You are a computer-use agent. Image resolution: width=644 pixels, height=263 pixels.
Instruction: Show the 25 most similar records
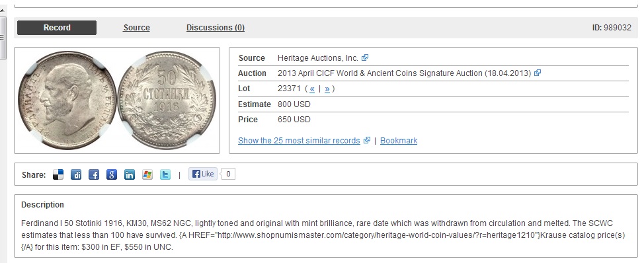[299, 140]
